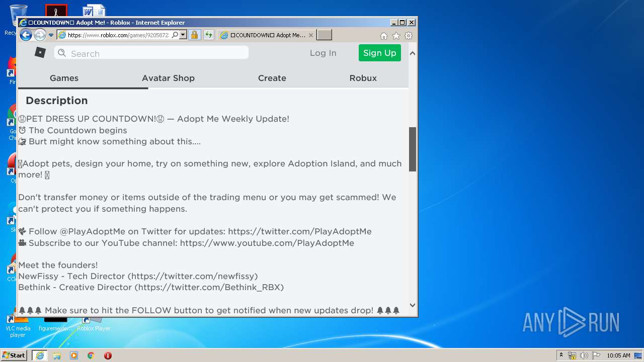
Task: Click the address bar search magnifier icon
Action: click(x=175, y=35)
